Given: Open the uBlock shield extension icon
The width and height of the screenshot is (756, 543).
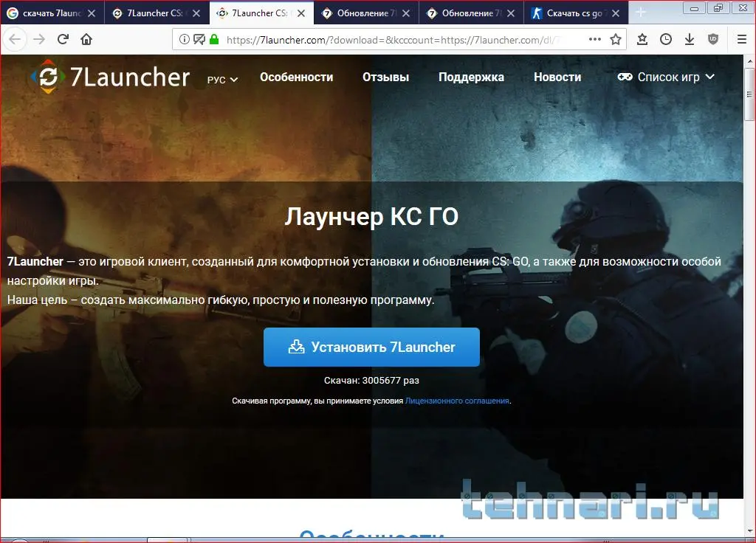Looking at the screenshot, I should (713, 39).
